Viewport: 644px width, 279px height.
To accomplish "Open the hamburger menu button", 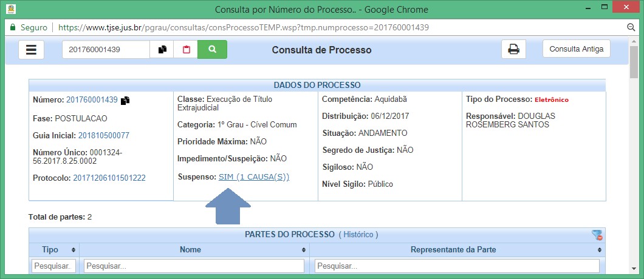I will pos(31,50).
